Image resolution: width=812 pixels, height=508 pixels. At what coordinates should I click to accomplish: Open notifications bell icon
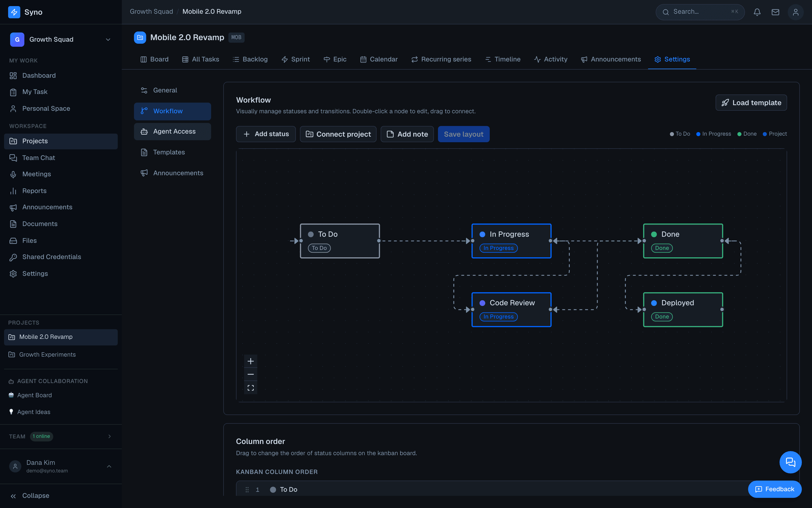(757, 12)
